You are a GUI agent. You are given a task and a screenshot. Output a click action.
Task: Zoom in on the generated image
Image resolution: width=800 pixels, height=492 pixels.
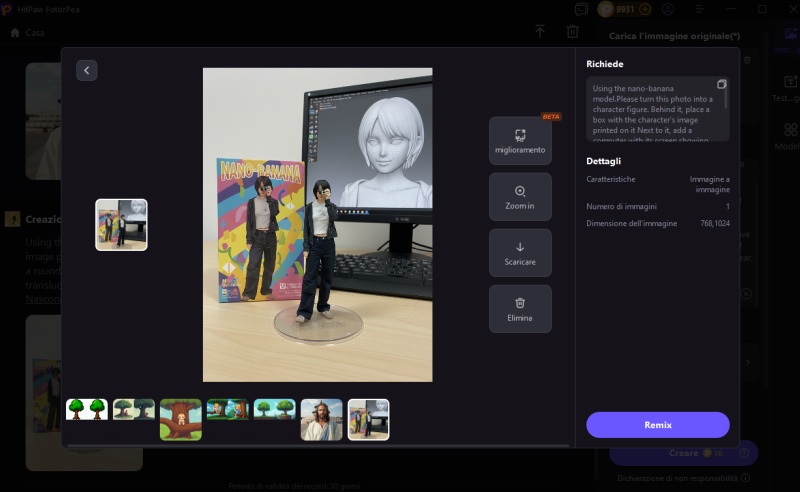coord(520,197)
